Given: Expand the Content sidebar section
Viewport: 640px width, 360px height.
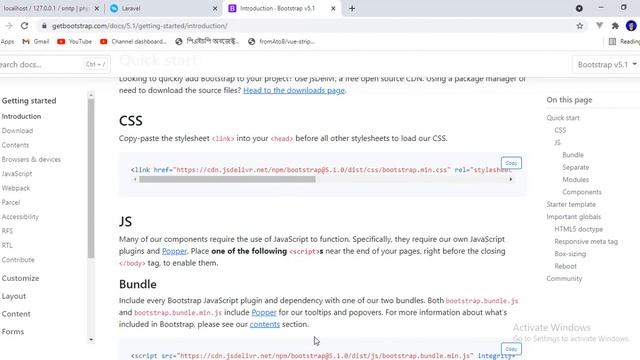Looking at the screenshot, I should pyautogui.click(x=16, y=314).
